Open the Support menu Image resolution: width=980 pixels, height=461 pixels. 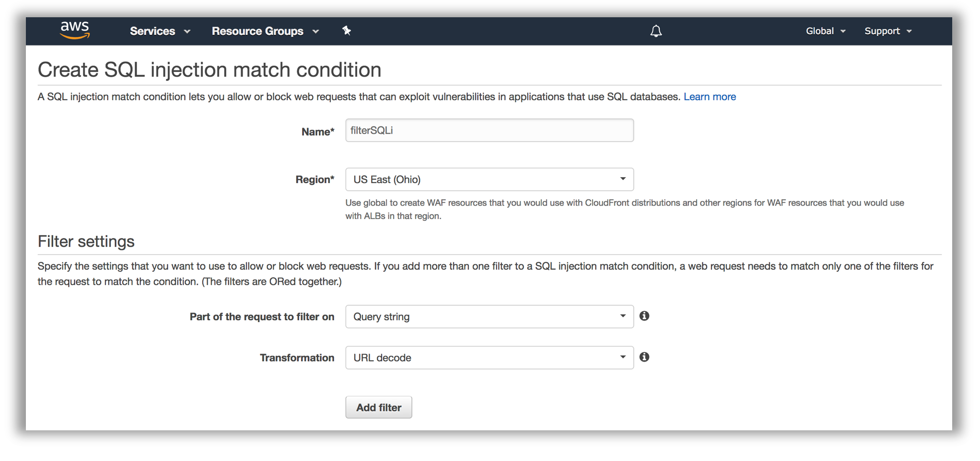pos(888,31)
